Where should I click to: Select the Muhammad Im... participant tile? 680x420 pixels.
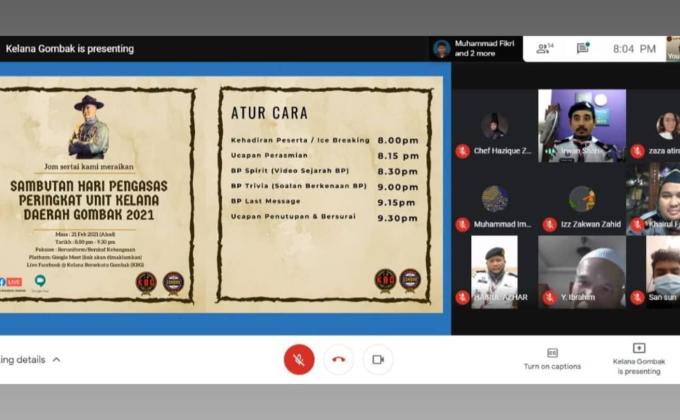click(x=494, y=199)
